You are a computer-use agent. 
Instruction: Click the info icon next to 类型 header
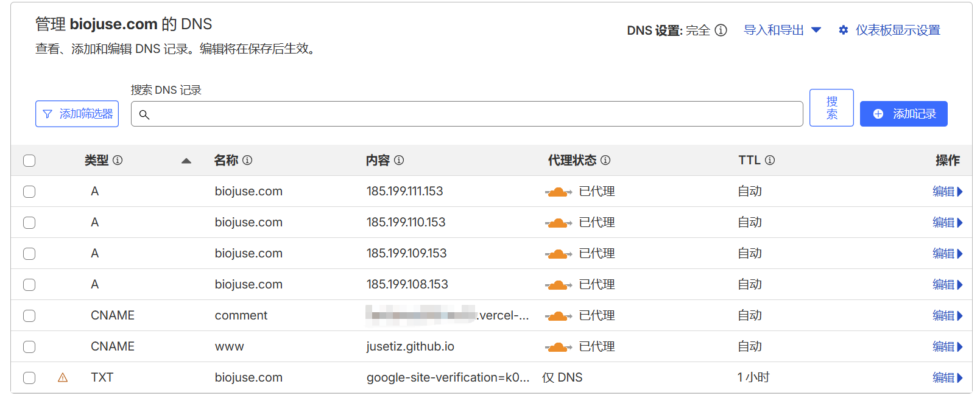pos(118,160)
